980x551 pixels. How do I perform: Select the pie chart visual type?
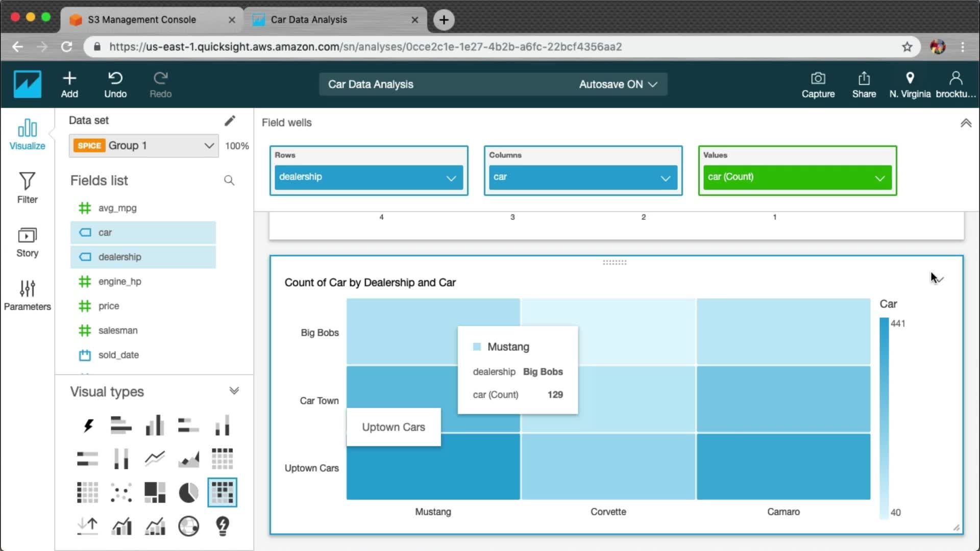point(188,493)
